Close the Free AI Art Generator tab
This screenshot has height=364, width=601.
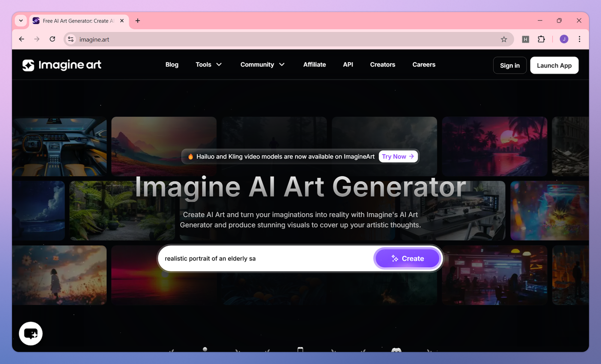(122, 21)
